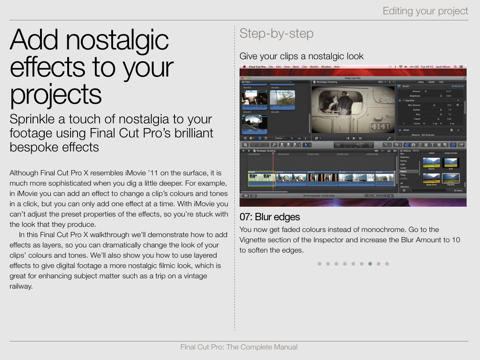Select the highlighted Vignette effect thumbnail
The width and height of the screenshot is (480, 360).
pyautogui.click(x=451, y=178)
